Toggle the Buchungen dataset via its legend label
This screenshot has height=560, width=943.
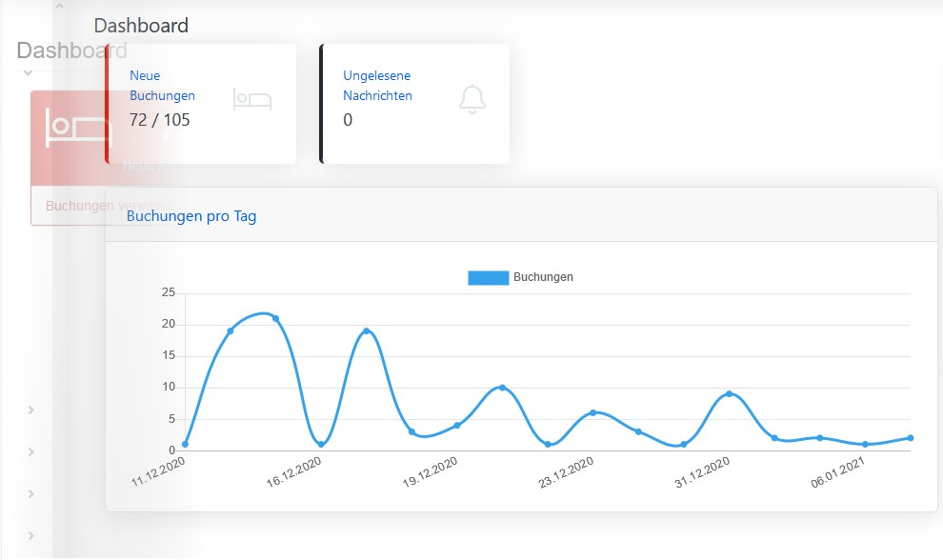[x=543, y=277]
